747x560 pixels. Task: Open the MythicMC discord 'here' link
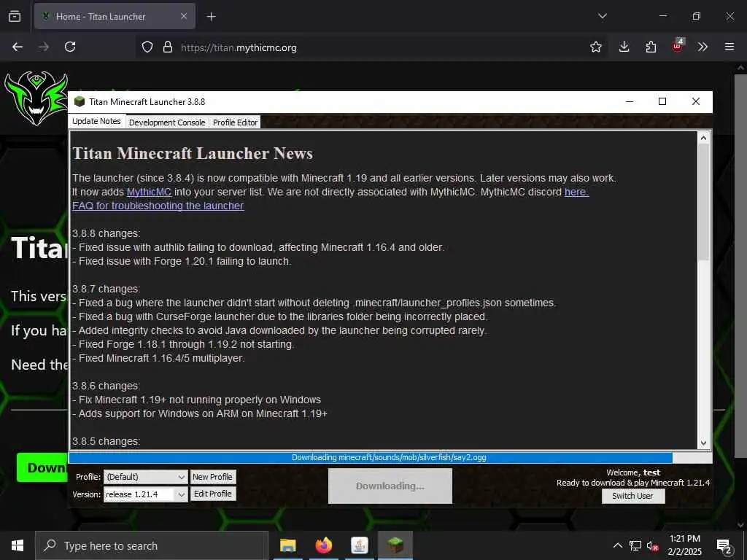coord(576,192)
